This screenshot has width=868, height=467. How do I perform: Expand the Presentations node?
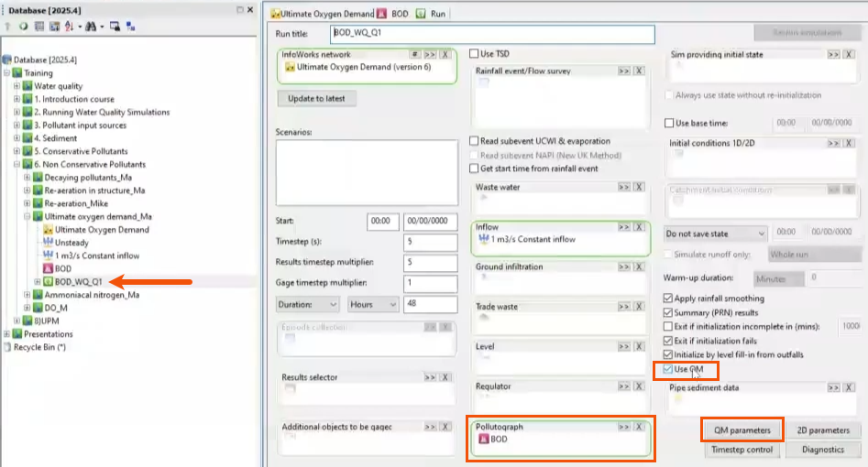(x=6, y=334)
